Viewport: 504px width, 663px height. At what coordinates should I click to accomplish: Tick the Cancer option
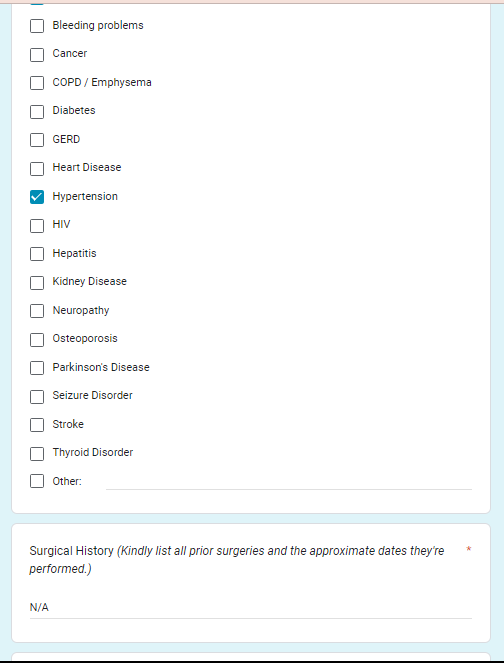pyautogui.click(x=37, y=55)
